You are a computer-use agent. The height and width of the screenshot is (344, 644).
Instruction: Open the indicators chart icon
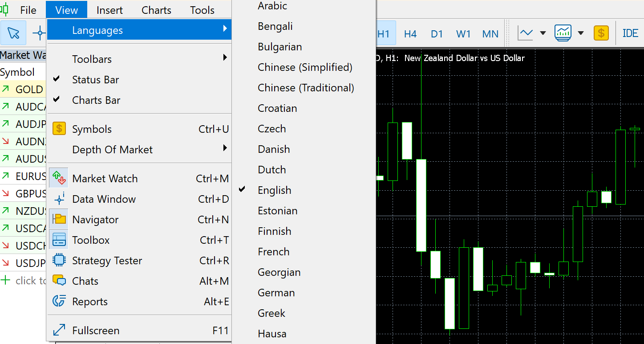(x=563, y=33)
